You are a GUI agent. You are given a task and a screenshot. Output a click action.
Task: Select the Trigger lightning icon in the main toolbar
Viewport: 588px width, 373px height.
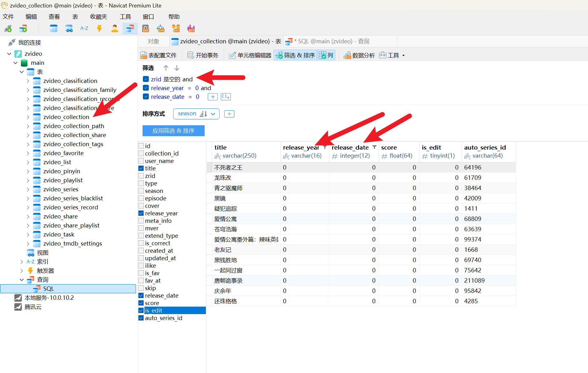(100, 29)
